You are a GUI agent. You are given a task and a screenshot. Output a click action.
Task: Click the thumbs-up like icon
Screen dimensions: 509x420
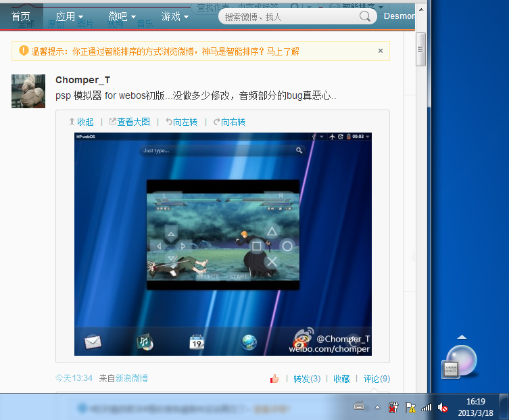[x=274, y=379]
